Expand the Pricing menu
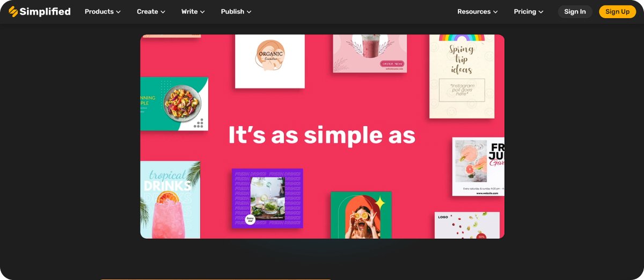Screen dimensions: 644x280 [x=529, y=11]
